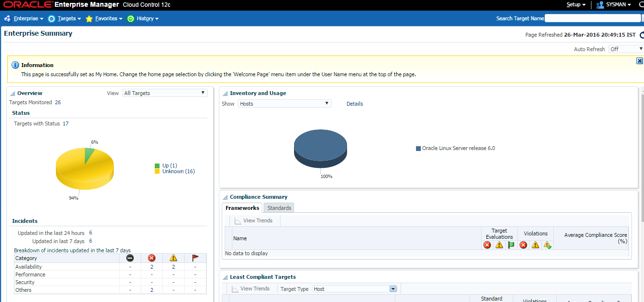Click View Trends in Compliance Summary
The width and height of the screenshot is (644, 302).
coord(254,220)
